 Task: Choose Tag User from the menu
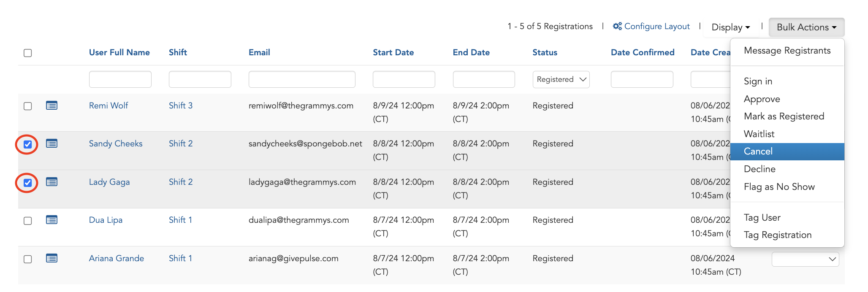(x=787, y=217)
